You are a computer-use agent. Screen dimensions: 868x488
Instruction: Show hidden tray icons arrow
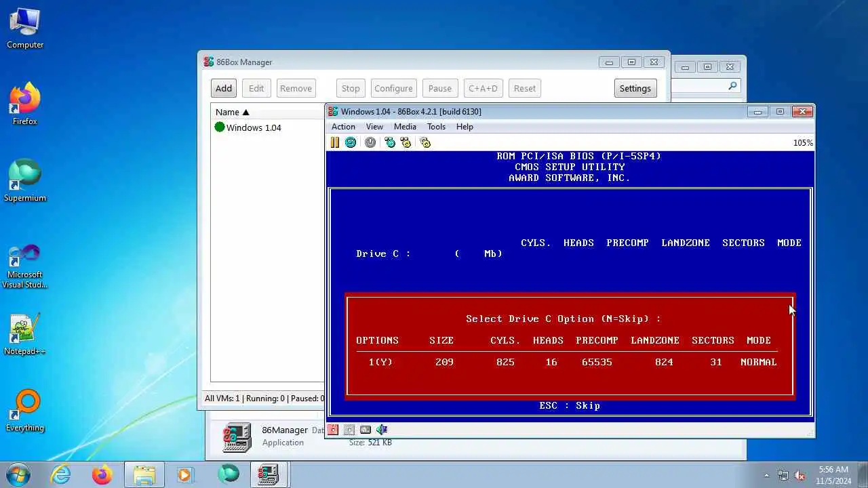click(767, 475)
